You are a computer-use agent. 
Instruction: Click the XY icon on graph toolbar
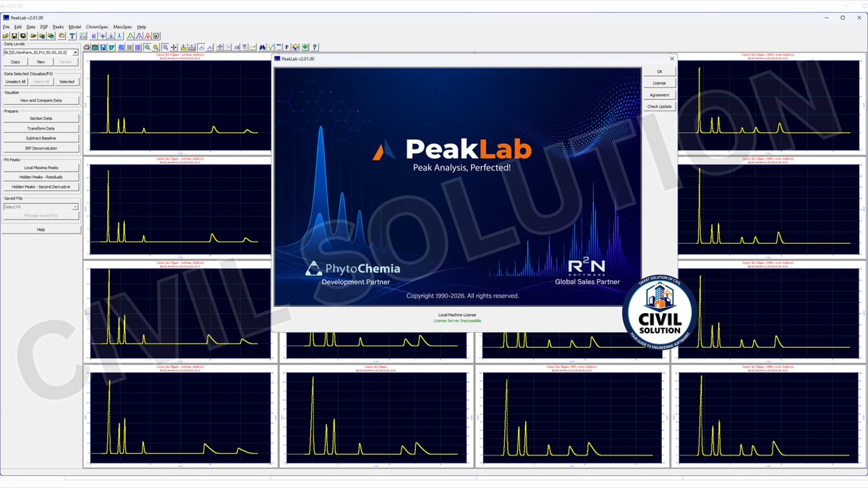[111, 48]
